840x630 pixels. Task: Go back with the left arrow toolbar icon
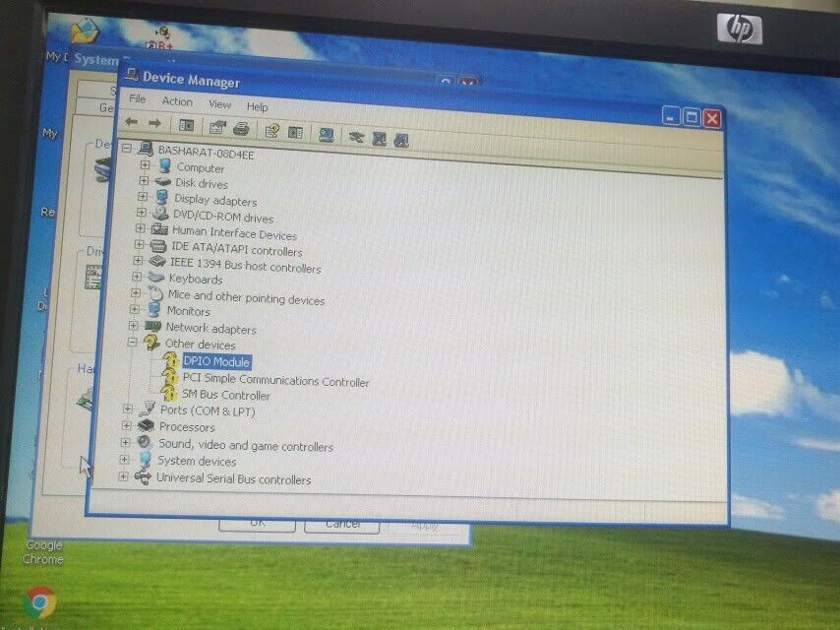pos(131,122)
